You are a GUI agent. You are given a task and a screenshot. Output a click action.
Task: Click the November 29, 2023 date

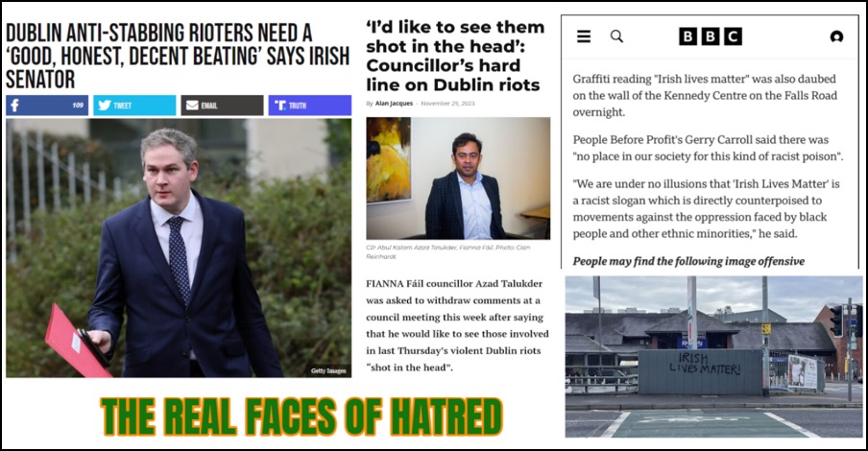447,104
